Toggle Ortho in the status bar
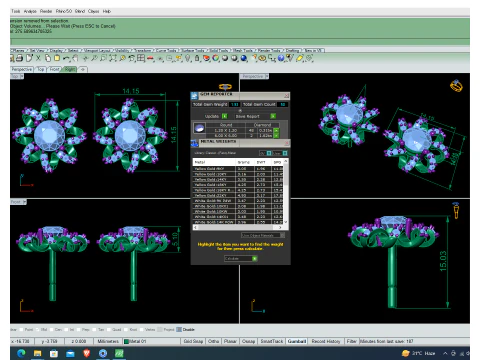 coord(213,341)
